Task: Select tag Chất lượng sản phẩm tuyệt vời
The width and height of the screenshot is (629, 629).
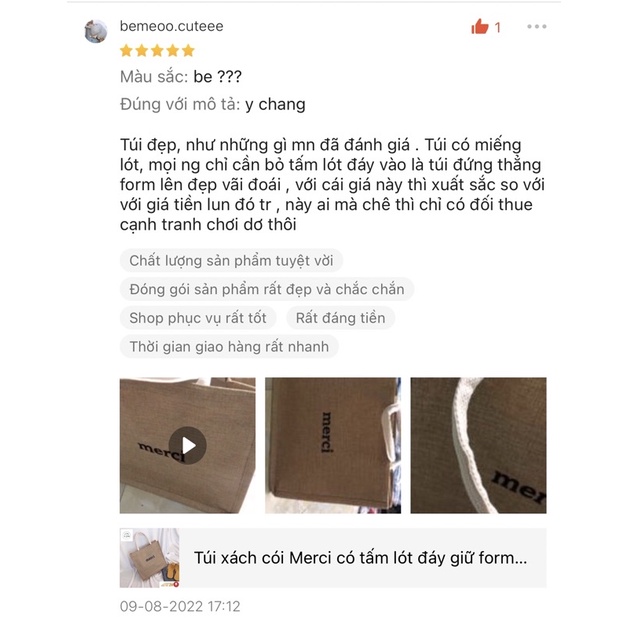Action: click(231, 261)
